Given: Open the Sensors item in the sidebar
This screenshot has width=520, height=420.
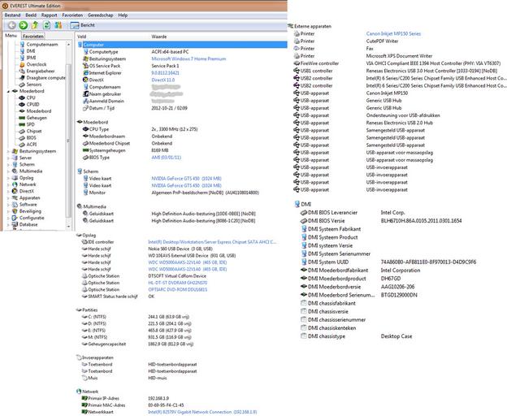Looking at the screenshot, I should point(33,84).
